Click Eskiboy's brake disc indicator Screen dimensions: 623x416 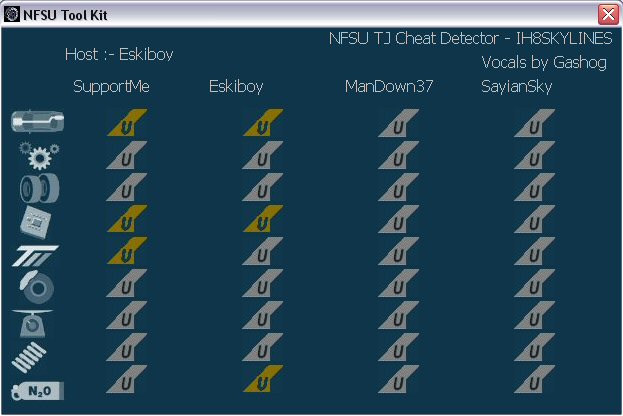pos(263,283)
